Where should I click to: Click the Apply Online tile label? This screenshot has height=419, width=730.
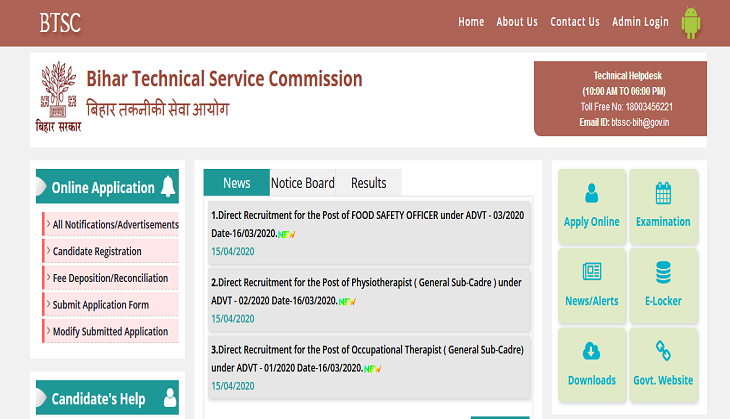pyautogui.click(x=591, y=222)
